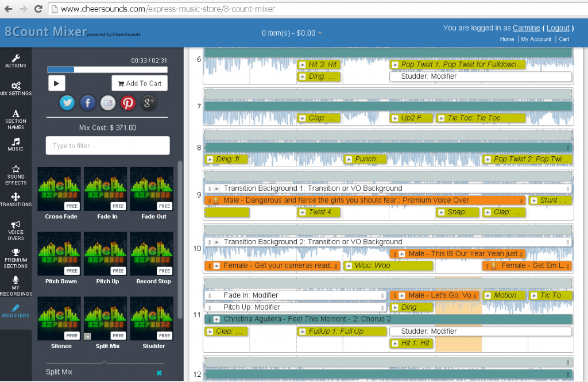This screenshot has height=382, width=588.
Task: Play the Pop Twist 1 clip
Action: click(x=394, y=64)
